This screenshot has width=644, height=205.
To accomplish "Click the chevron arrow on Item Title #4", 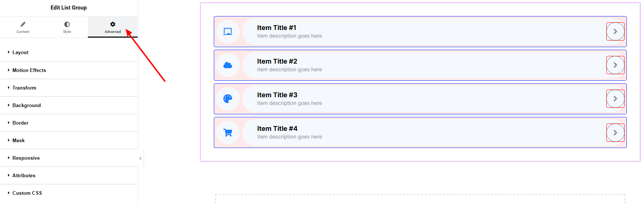I will coord(615,133).
